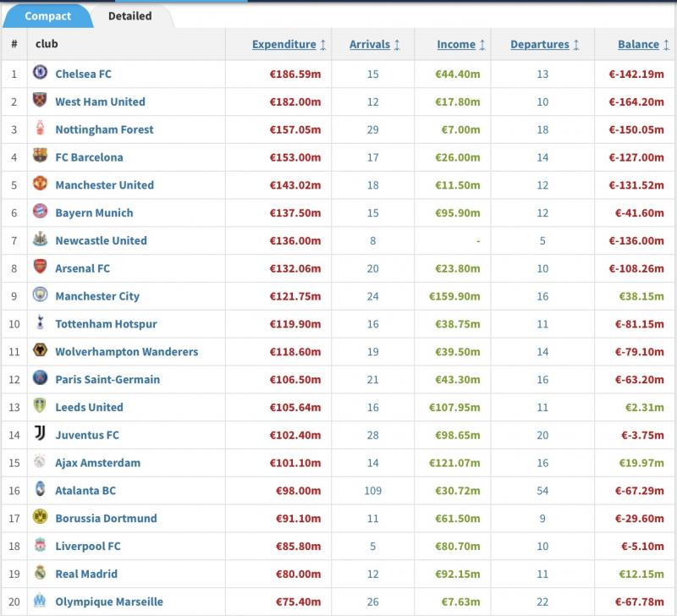Click the Newcastle United crest icon
The height and width of the screenshot is (616, 677).
(x=40, y=239)
